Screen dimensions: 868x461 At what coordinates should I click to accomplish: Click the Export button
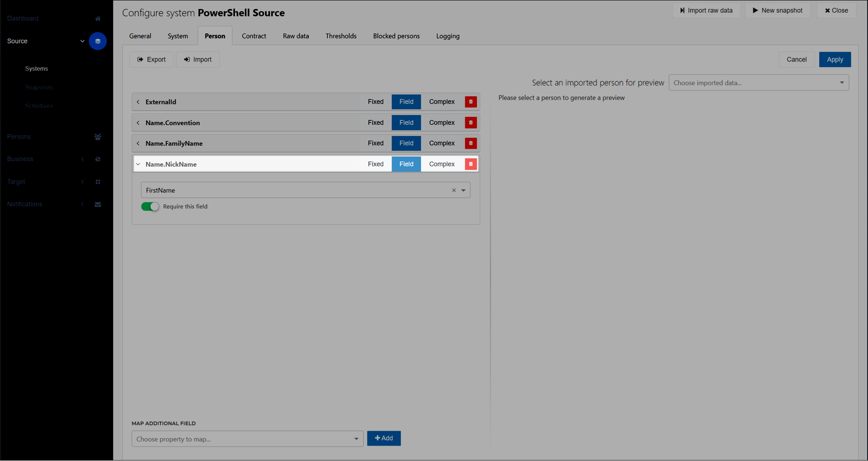151,60
